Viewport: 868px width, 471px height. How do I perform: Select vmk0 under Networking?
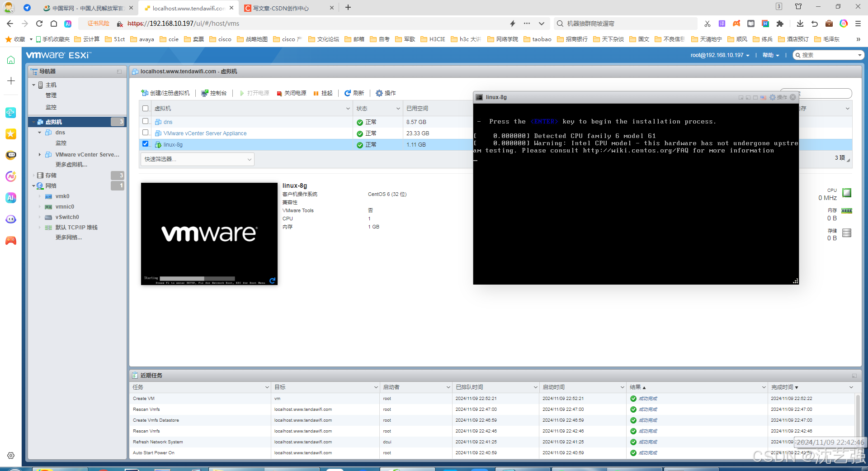62,196
